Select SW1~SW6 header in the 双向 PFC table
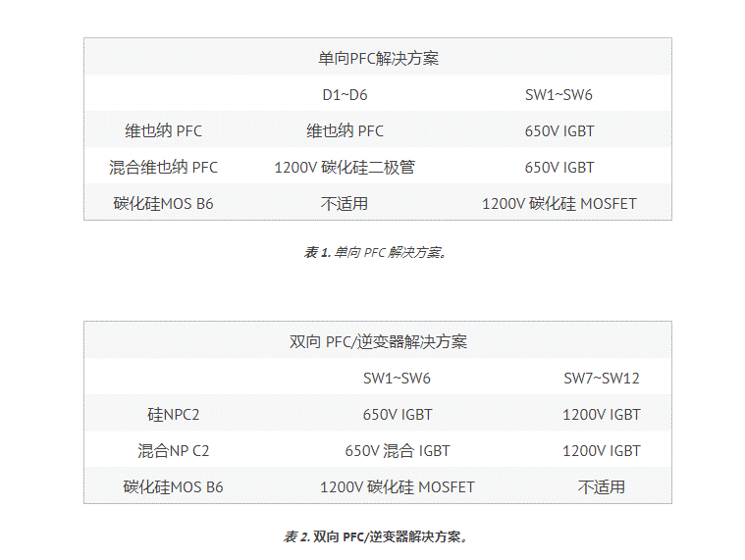This screenshot has width=745, height=560. point(398,378)
